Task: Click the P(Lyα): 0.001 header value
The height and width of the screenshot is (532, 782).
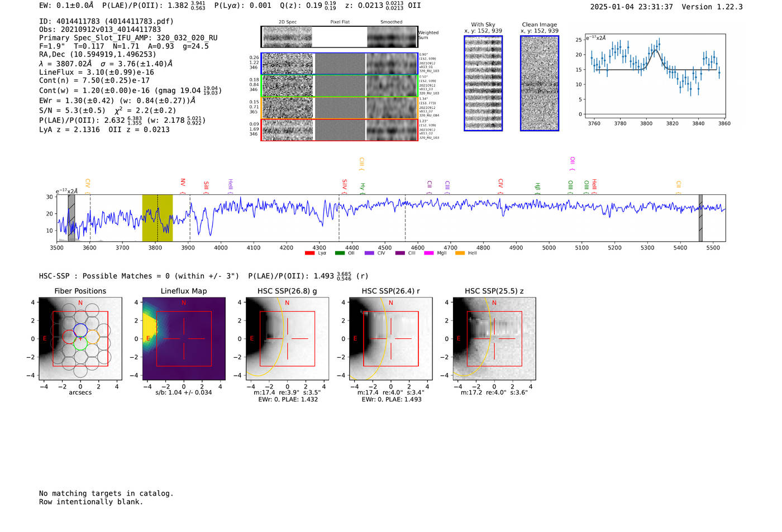Action: pyautogui.click(x=242, y=5)
